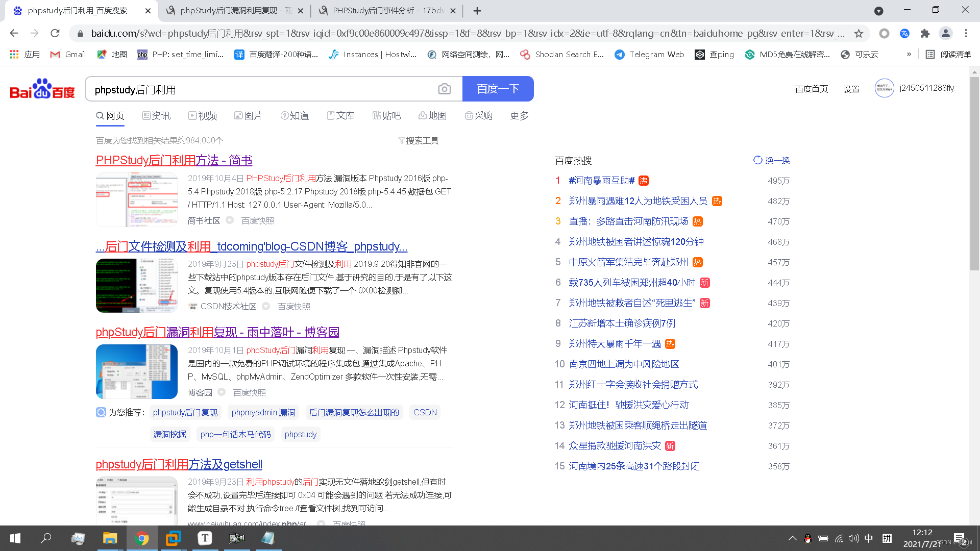The image size is (980, 551).
Task: Open CSDN博客 后门文件检测及利用 result
Action: 252,246
